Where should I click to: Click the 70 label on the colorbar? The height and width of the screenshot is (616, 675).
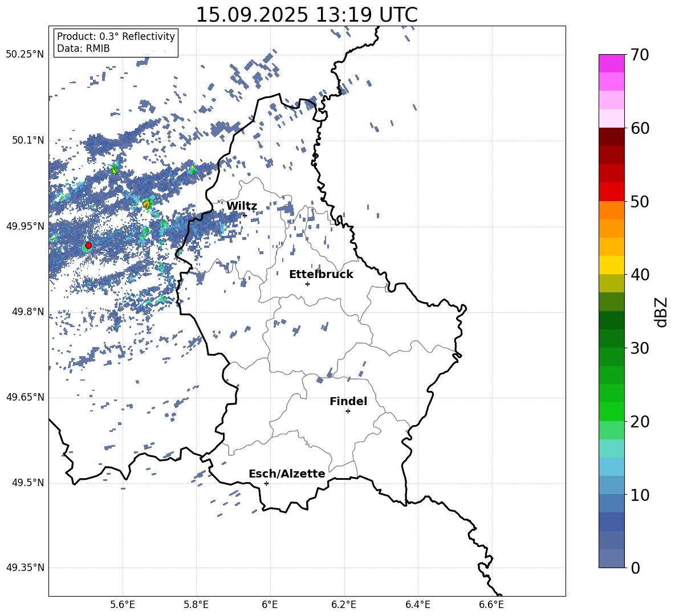(640, 55)
